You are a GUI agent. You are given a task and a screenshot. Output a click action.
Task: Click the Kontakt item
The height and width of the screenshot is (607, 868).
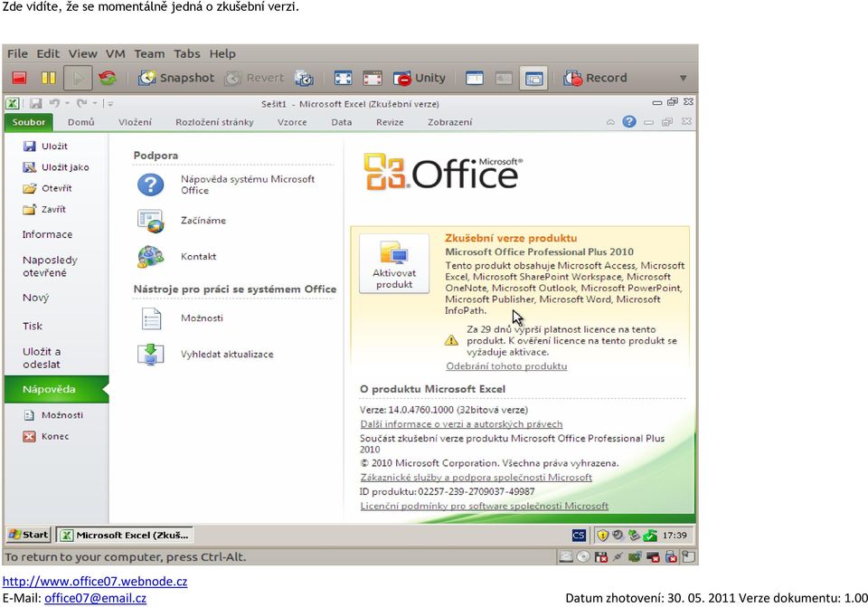tap(176, 256)
